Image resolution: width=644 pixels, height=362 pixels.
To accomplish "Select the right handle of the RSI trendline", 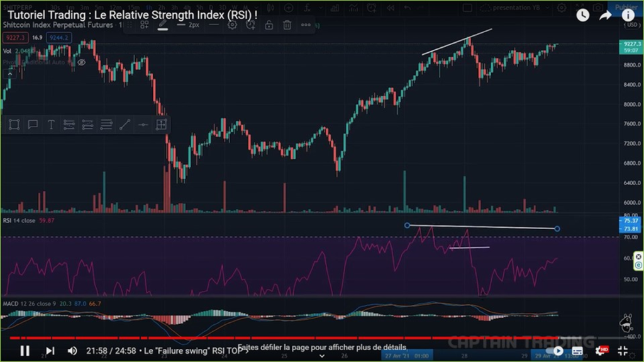I will pyautogui.click(x=557, y=229).
